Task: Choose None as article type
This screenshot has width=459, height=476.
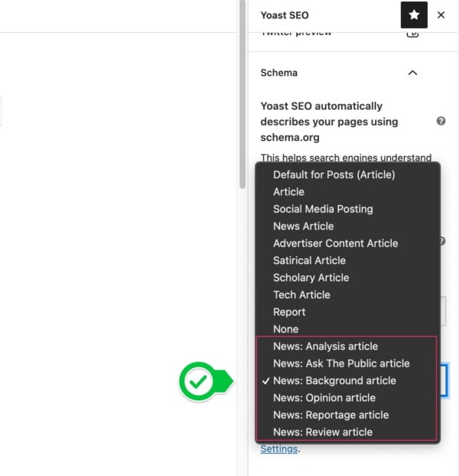Action: [x=285, y=329]
